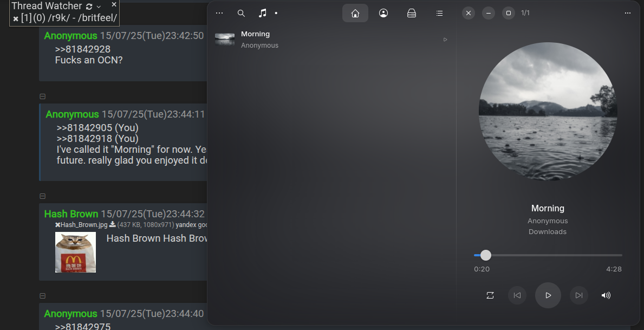Follow quote link >>81842918 (You)
Image resolution: width=644 pixels, height=330 pixels.
click(x=97, y=139)
